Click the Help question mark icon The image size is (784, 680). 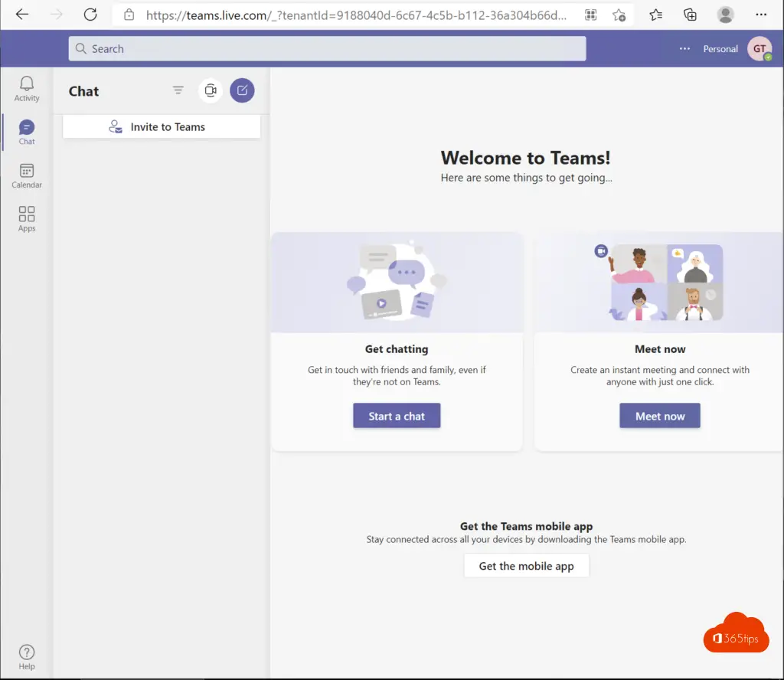point(27,656)
